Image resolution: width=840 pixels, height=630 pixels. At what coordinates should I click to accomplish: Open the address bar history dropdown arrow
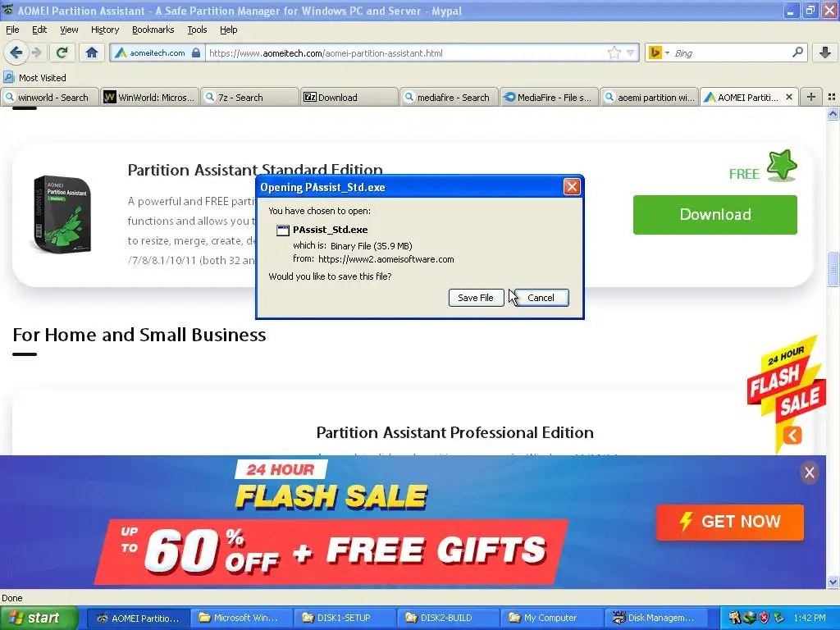point(631,52)
